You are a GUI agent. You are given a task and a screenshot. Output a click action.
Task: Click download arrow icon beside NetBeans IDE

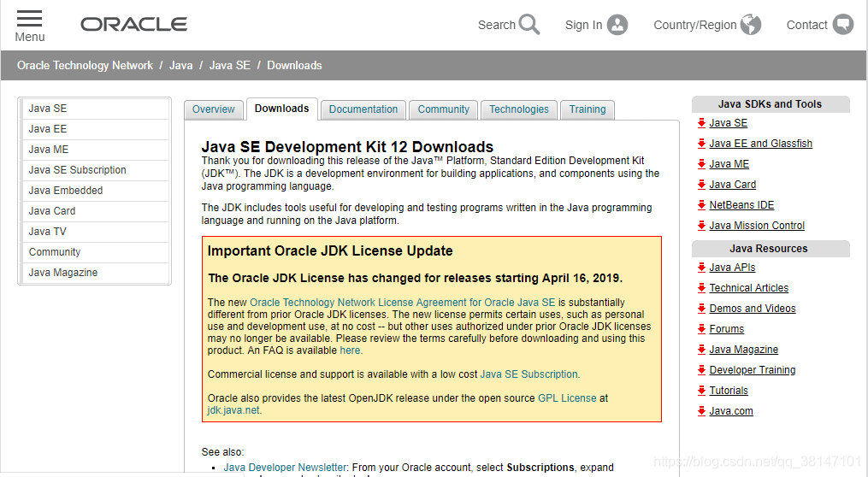coord(701,205)
